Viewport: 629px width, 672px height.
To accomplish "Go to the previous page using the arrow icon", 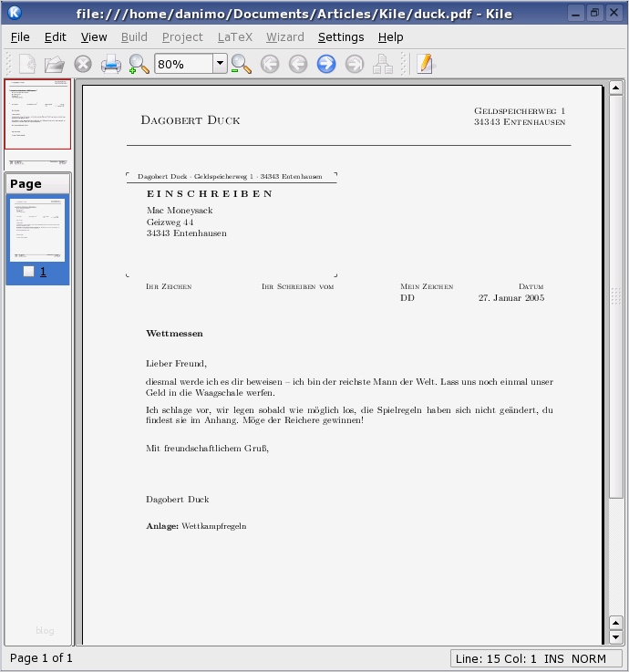I will pyautogui.click(x=298, y=65).
